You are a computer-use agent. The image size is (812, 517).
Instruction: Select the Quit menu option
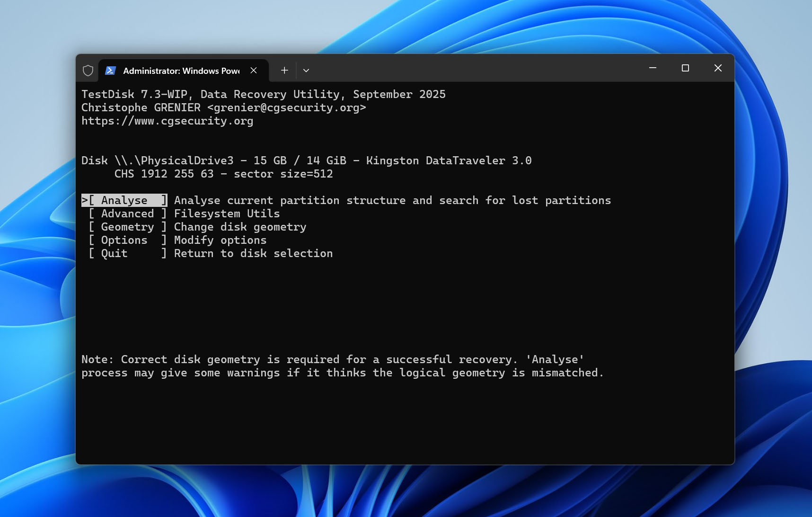[x=128, y=253]
